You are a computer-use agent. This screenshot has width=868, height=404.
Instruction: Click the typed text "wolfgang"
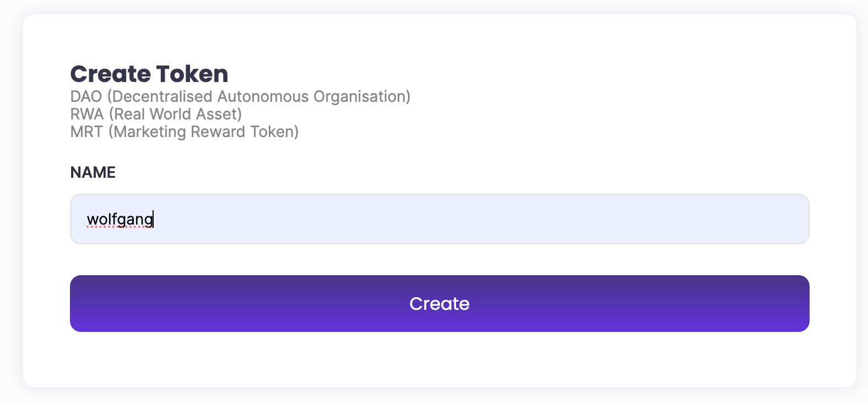click(120, 219)
